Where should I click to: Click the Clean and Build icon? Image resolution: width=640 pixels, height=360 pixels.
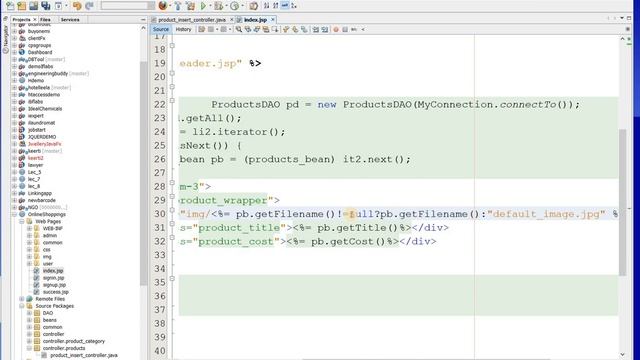click(190, 6)
